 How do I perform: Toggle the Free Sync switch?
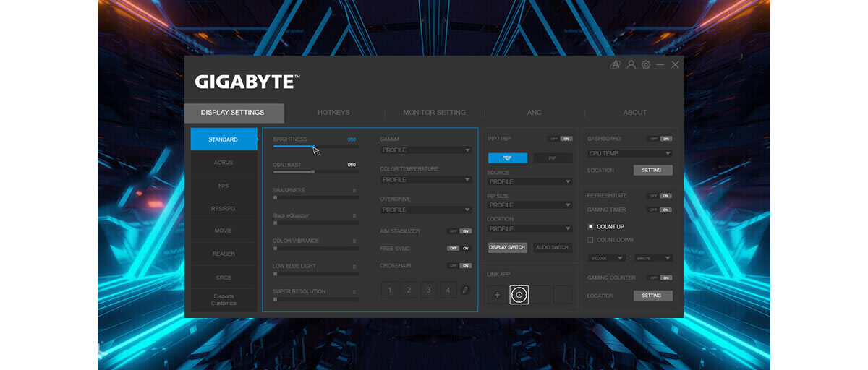point(459,248)
